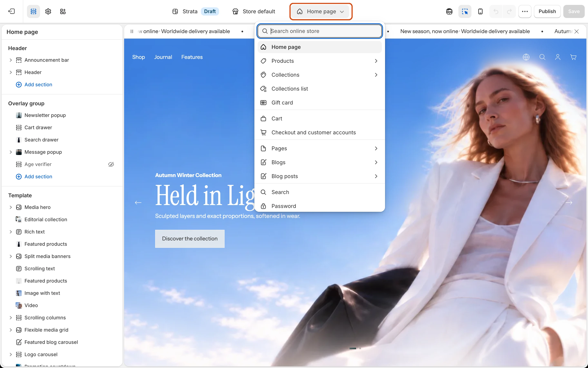Select the Sections panel icon
The width and height of the screenshot is (588, 368).
[x=33, y=11]
